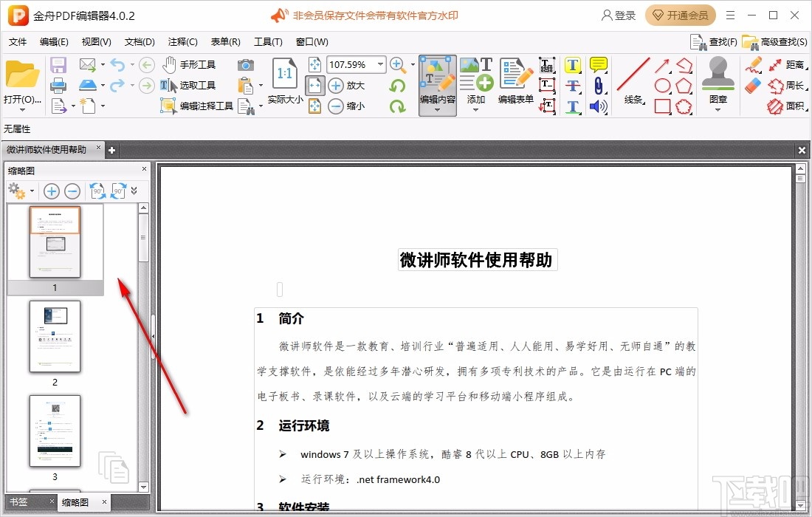Image resolution: width=812 pixels, height=517 pixels.
Task: Click the sound annotation speaker icon
Action: click(599, 106)
